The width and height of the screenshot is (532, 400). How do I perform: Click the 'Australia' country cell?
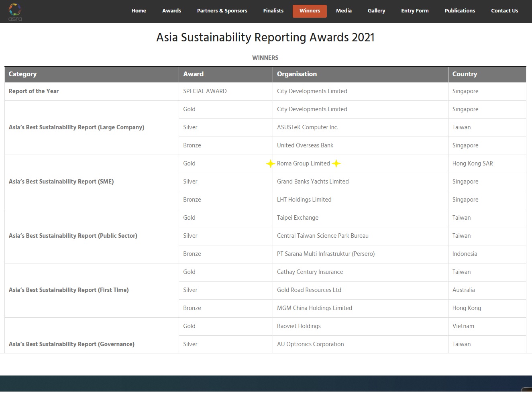tap(487, 290)
